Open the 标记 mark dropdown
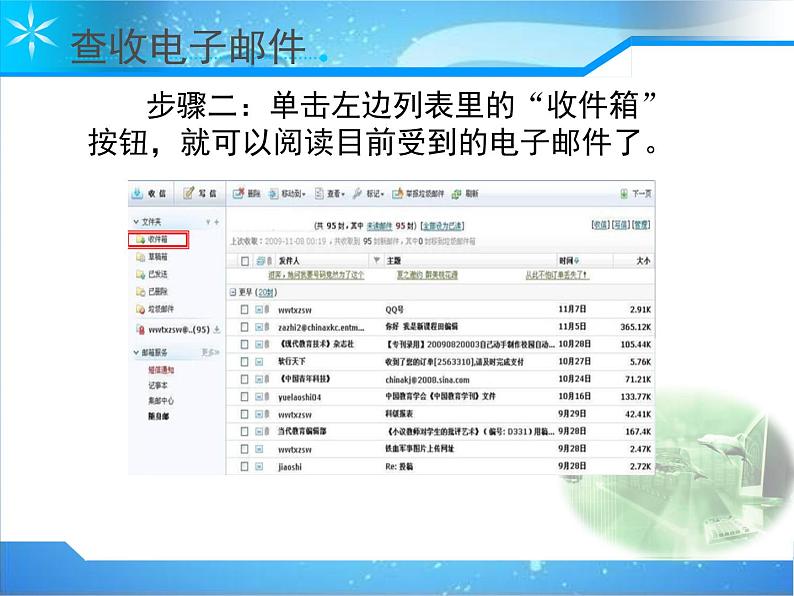The image size is (794, 596). [369, 193]
